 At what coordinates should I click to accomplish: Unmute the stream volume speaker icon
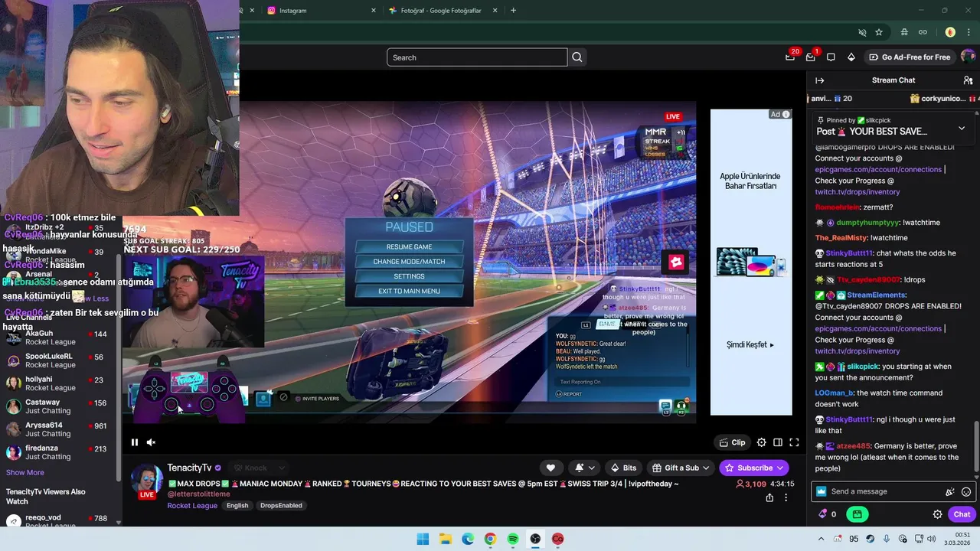click(x=151, y=442)
